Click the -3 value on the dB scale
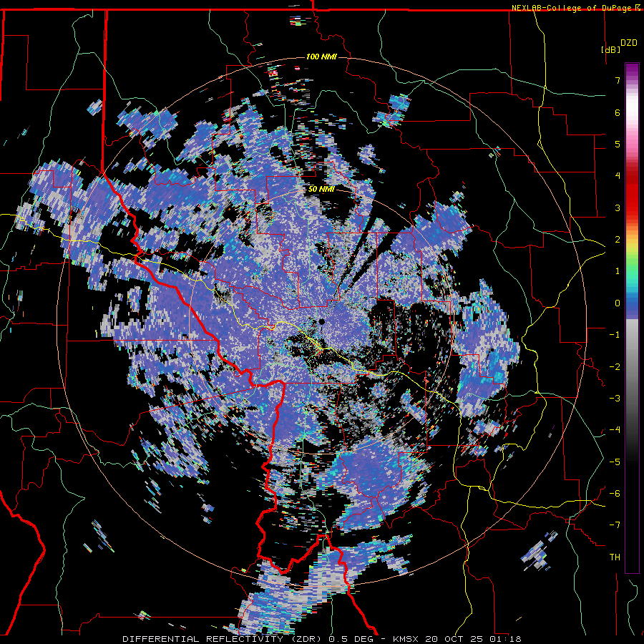This screenshot has height=644, width=644. click(615, 399)
